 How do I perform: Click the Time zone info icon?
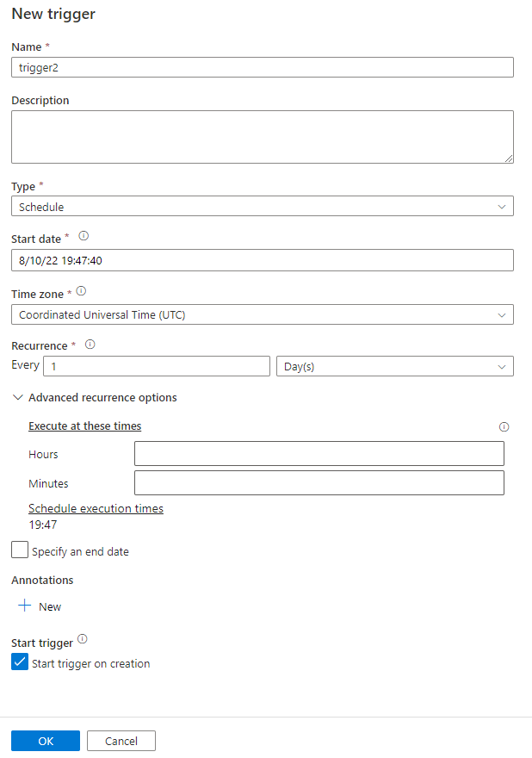(81, 291)
